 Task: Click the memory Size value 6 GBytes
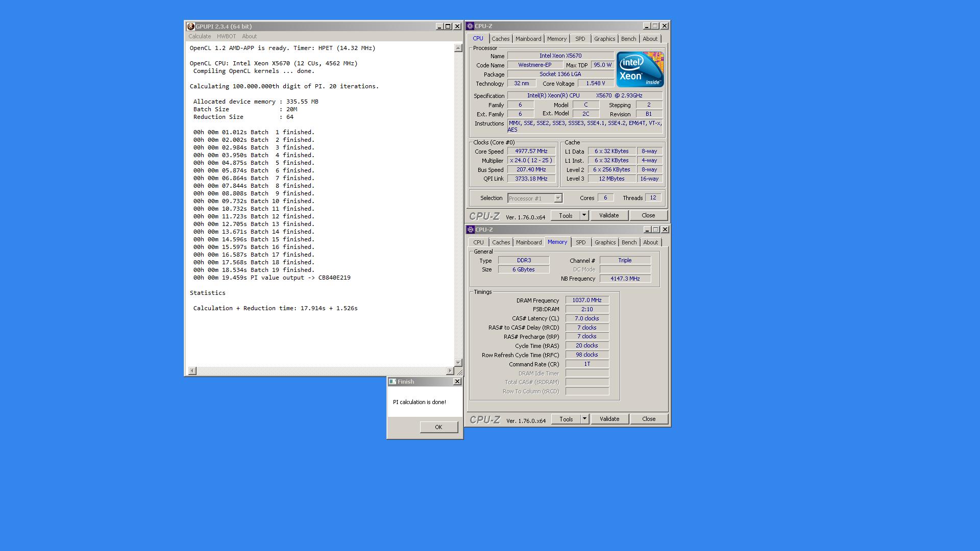[524, 269]
